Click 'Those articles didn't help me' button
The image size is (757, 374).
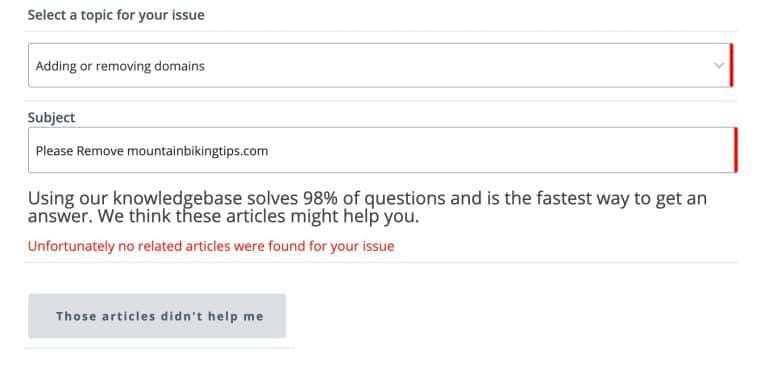pyautogui.click(x=157, y=316)
